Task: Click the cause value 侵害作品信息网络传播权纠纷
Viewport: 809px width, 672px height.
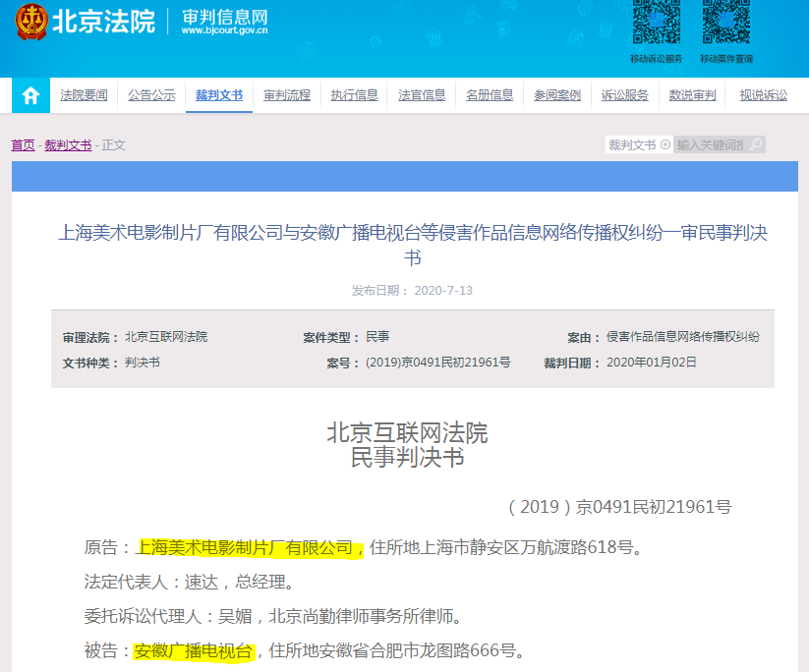Action: point(683,337)
